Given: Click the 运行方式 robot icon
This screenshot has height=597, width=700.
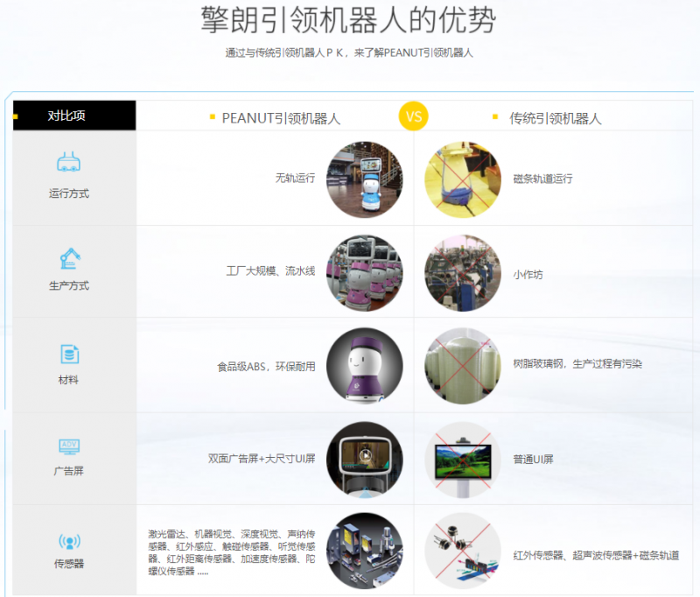Looking at the screenshot, I should pos(69,163).
